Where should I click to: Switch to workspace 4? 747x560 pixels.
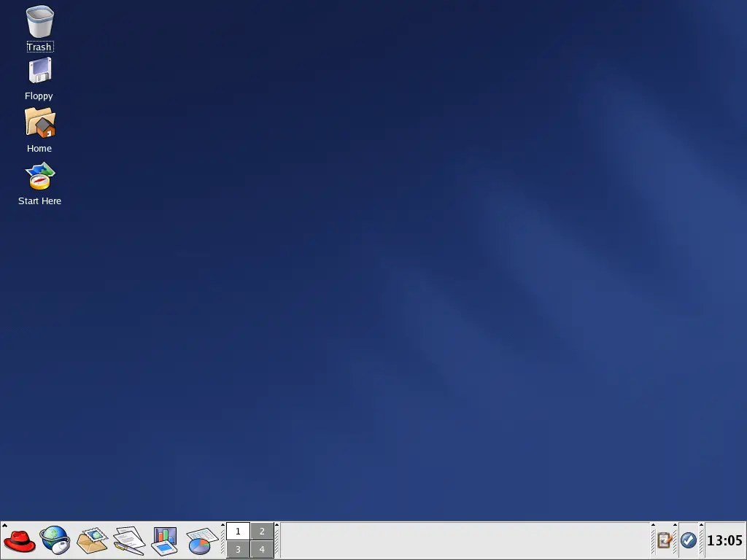[262, 550]
